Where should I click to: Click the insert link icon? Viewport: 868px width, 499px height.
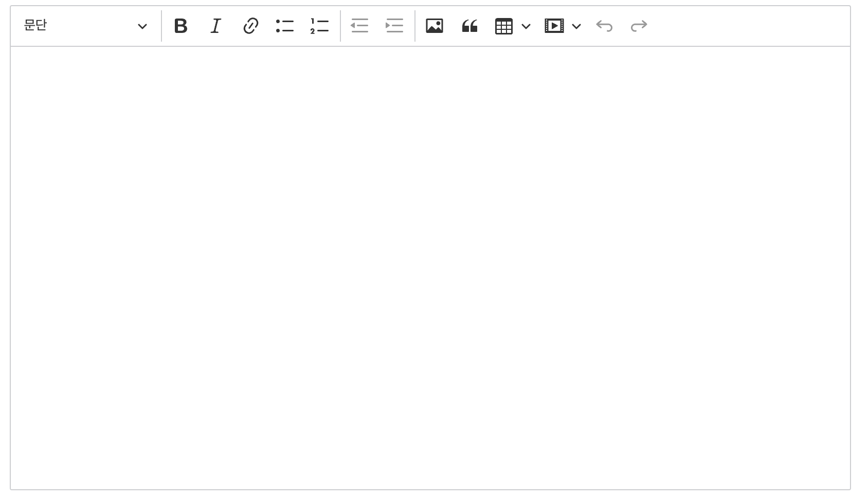point(250,26)
